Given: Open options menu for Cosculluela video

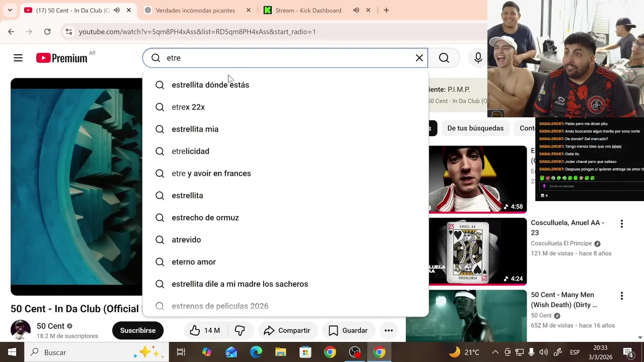Looking at the screenshot, I should tap(622, 224).
